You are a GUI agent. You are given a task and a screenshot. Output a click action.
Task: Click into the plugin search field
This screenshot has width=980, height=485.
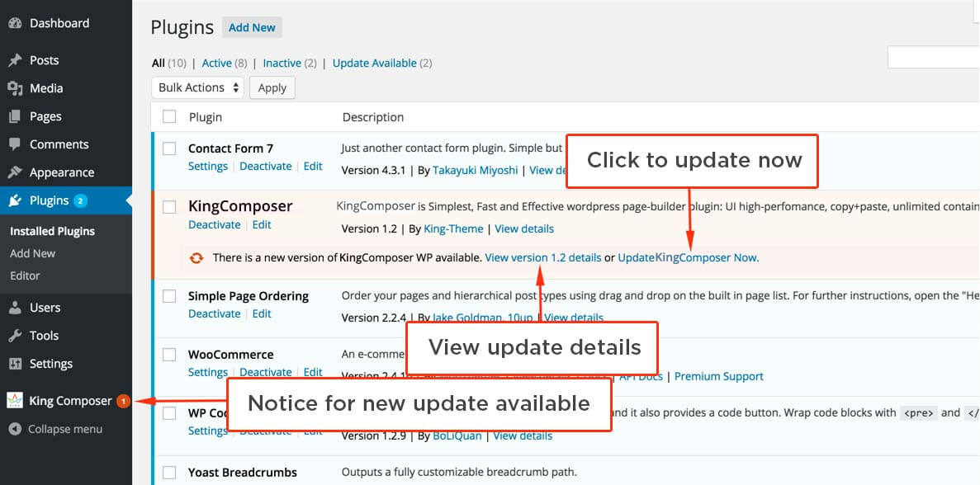tap(934, 58)
